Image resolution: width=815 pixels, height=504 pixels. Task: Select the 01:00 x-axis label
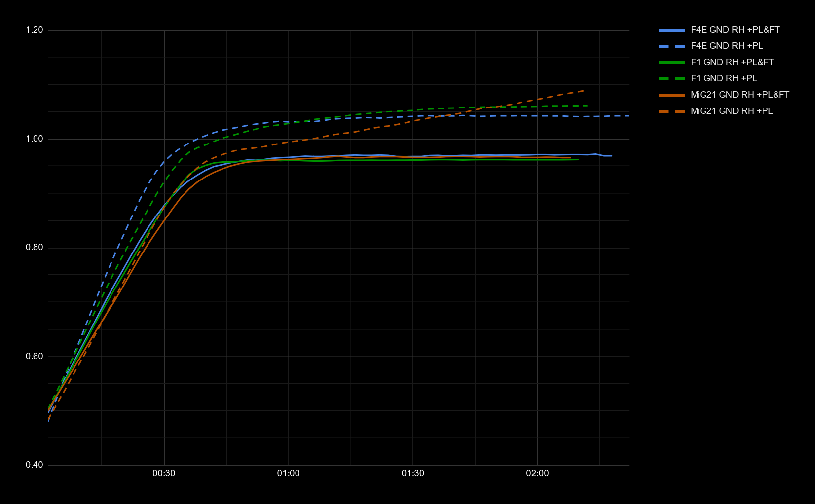(288, 474)
